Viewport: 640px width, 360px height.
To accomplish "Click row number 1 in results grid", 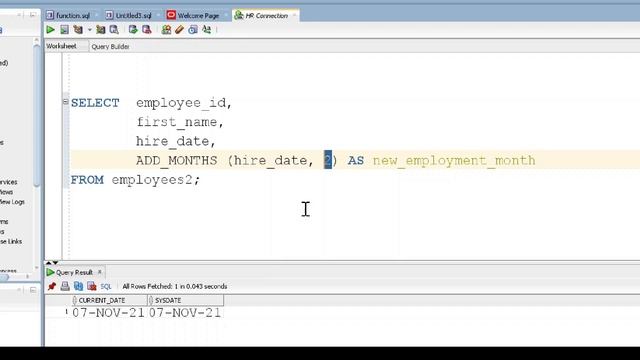I will point(66,312).
